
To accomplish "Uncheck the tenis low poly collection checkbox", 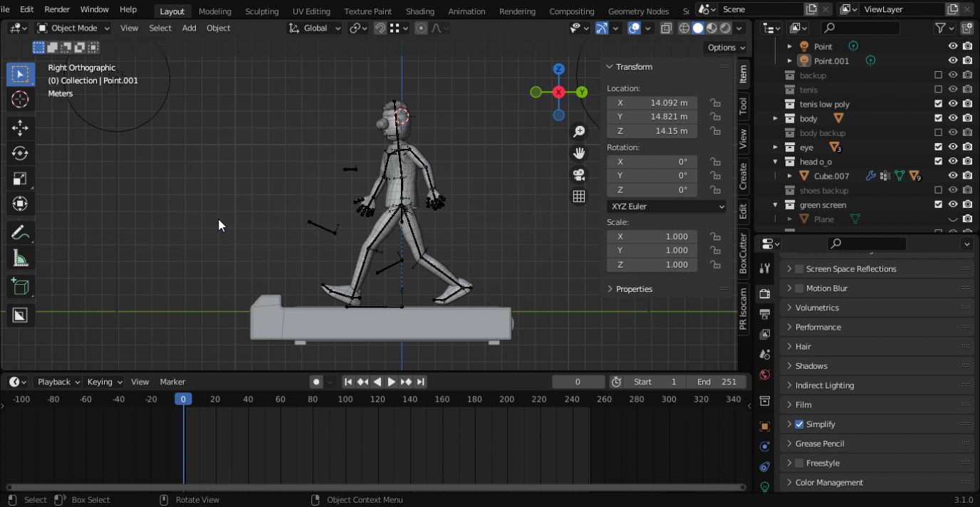I will pos(938,104).
